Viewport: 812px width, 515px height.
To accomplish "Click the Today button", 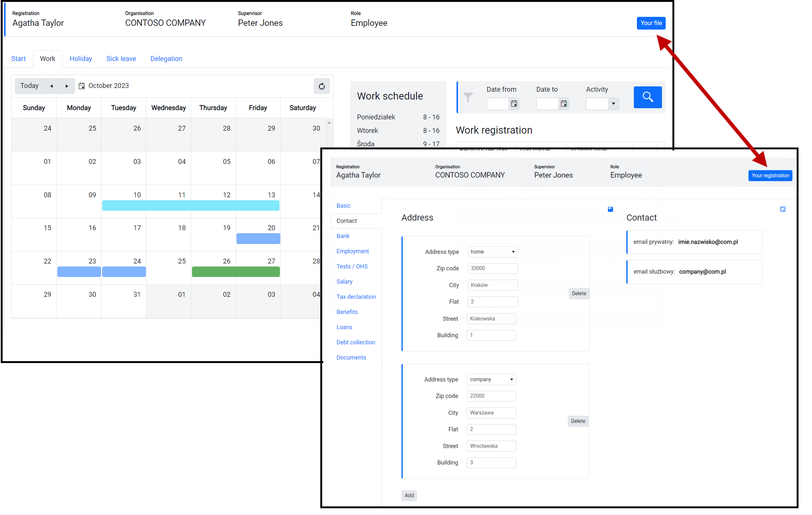I will point(30,86).
